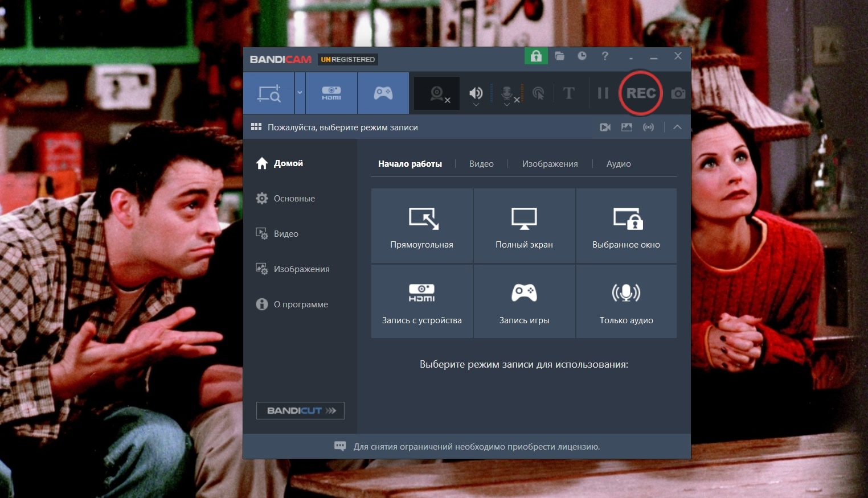The image size is (868, 498).
Task: Toggle mouse click effects cursor icon
Action: (x=538, y=93)
